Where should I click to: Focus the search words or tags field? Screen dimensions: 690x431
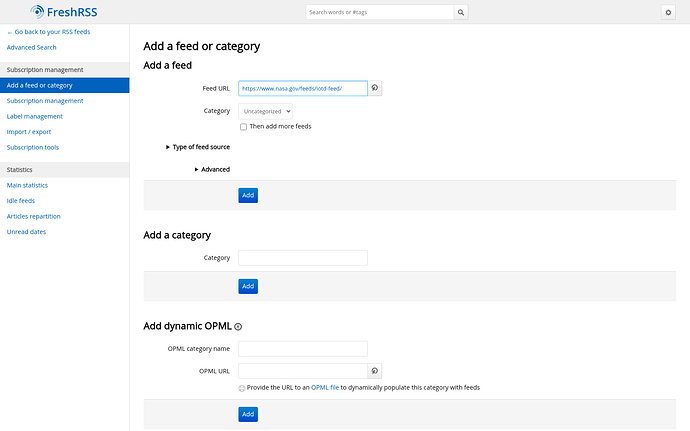(x=380, y=12)
